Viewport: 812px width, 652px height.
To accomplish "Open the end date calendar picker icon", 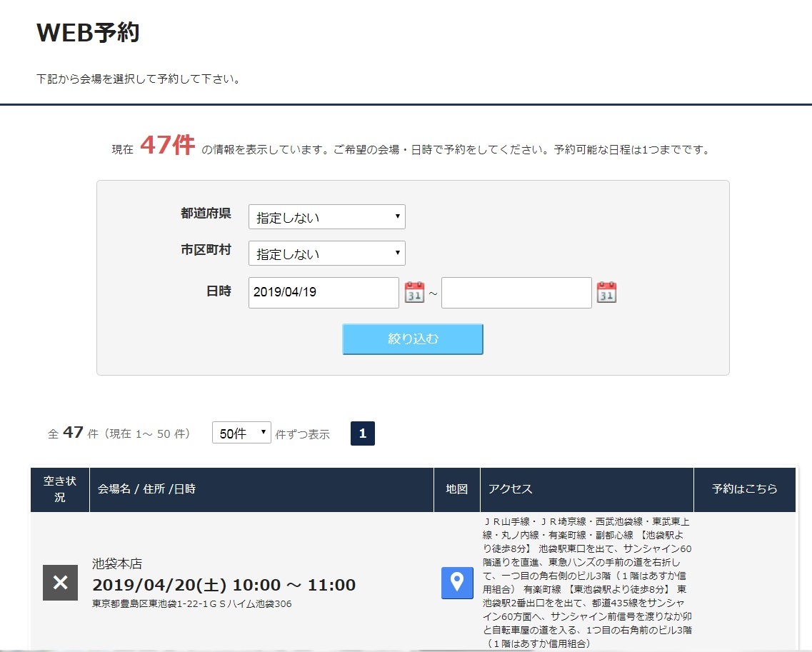I will click(606, 293).
